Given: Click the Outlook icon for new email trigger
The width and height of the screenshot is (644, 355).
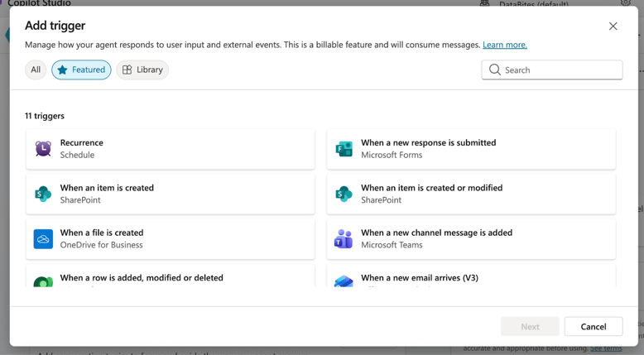Looking at the screenshot, I should tap(344, 281).
